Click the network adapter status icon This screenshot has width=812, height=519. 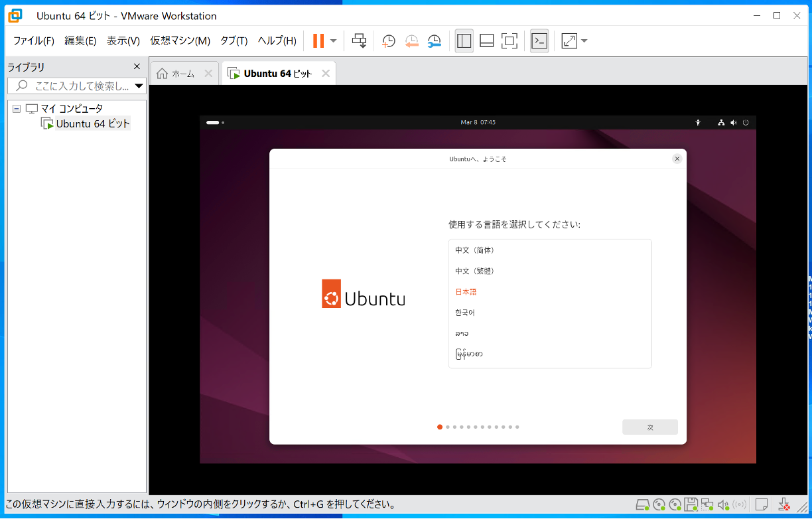click(707, 505)
